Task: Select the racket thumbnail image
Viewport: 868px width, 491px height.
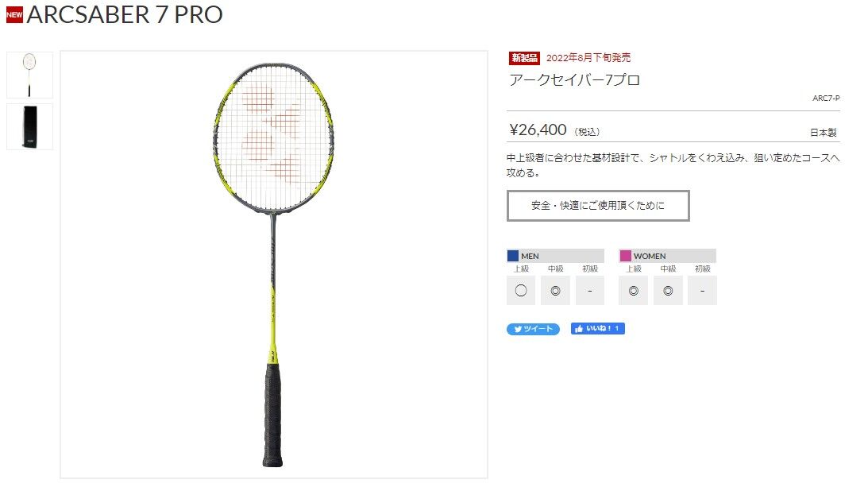Action: [30, 75]
